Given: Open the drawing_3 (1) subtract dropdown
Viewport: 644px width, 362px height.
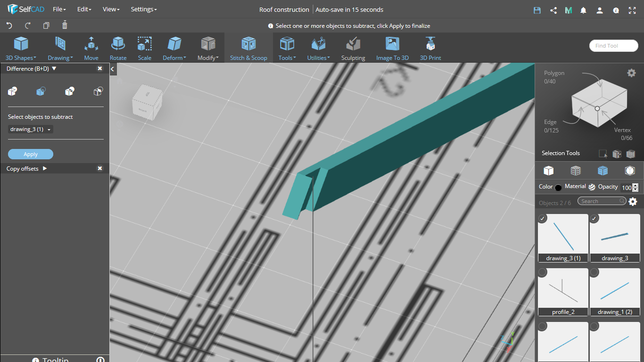Looking at the screenshot, I should point(31,129).
